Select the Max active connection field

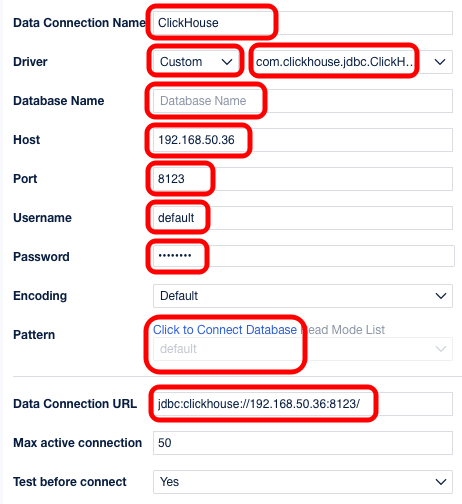pyautogui.click(x=303, y=443)
